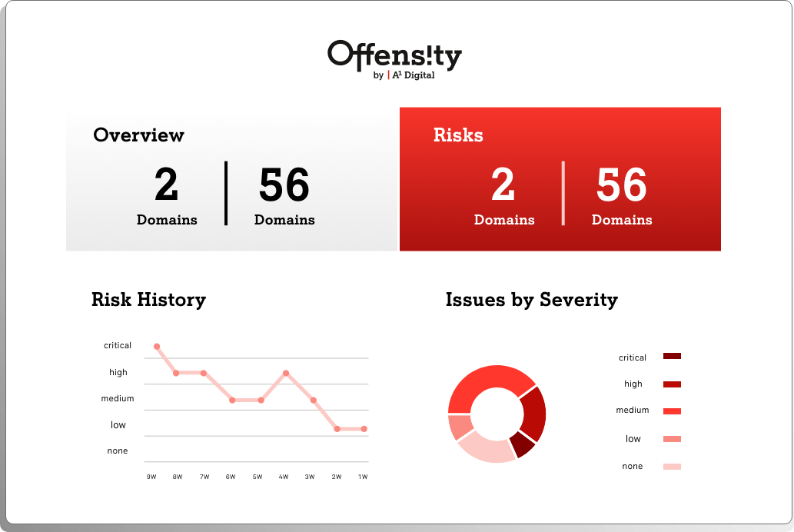Select the Overview heading
This screenshot has width=794, height=532.
click(x=139, y=135)
